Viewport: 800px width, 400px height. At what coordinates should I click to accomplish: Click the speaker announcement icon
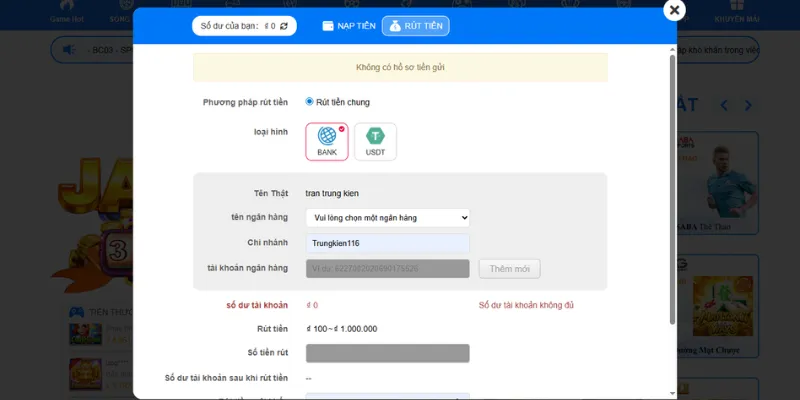point(67,49)
